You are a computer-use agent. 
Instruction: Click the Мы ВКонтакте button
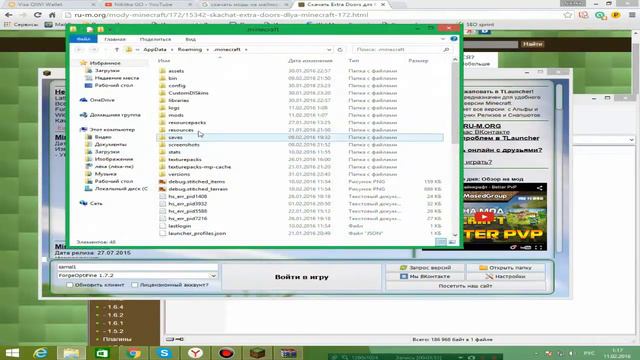425,276
